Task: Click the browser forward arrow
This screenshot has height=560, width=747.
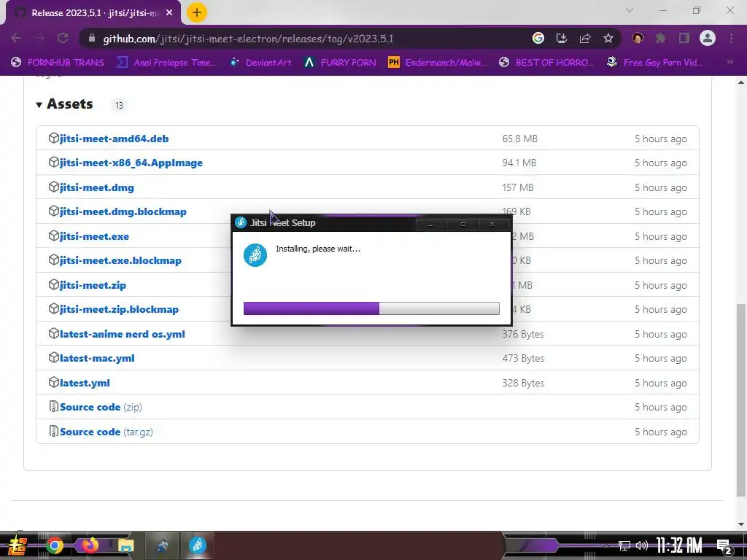Action: pyautogui.click(x=39, y=38)
